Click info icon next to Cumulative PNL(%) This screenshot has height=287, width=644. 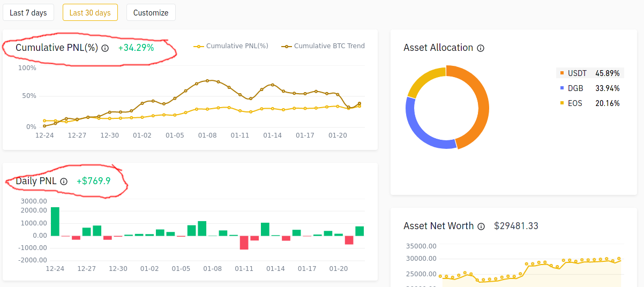tap(105, 48)
